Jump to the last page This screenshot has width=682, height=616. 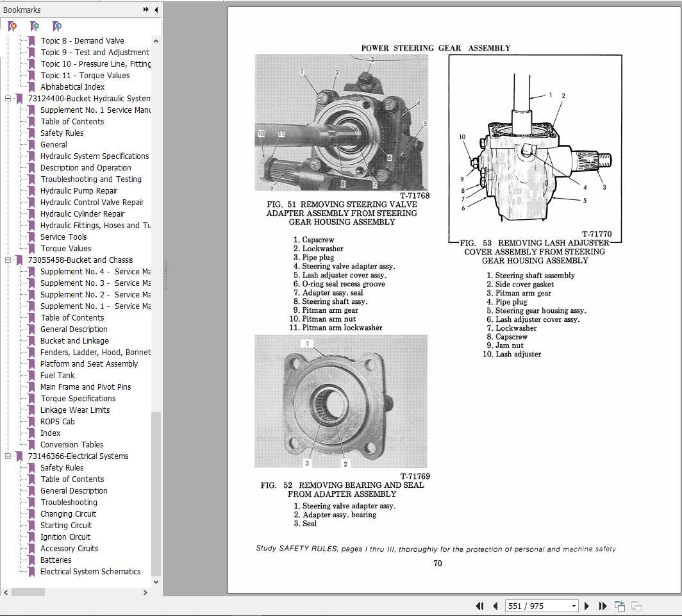[603, 606]
